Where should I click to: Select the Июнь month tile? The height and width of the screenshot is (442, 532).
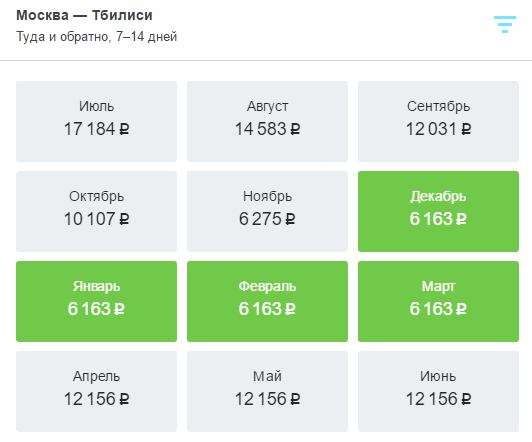(438, 391)
